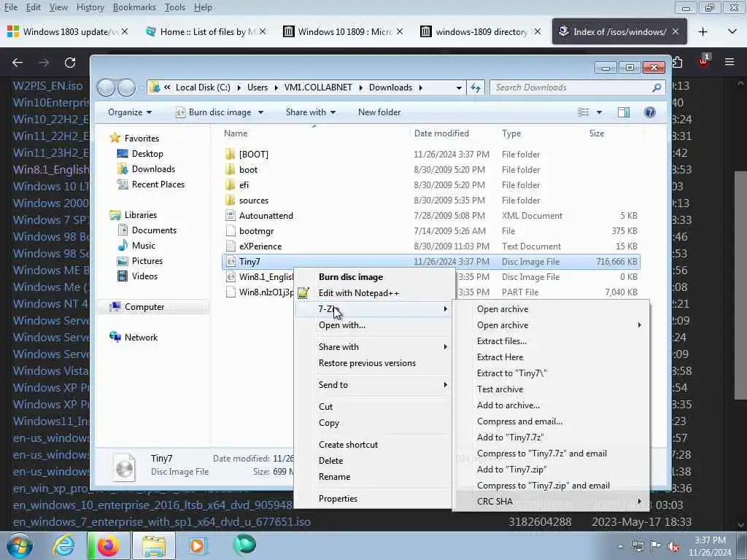Click the Explorer back navigation button

(x=107, y=87)
